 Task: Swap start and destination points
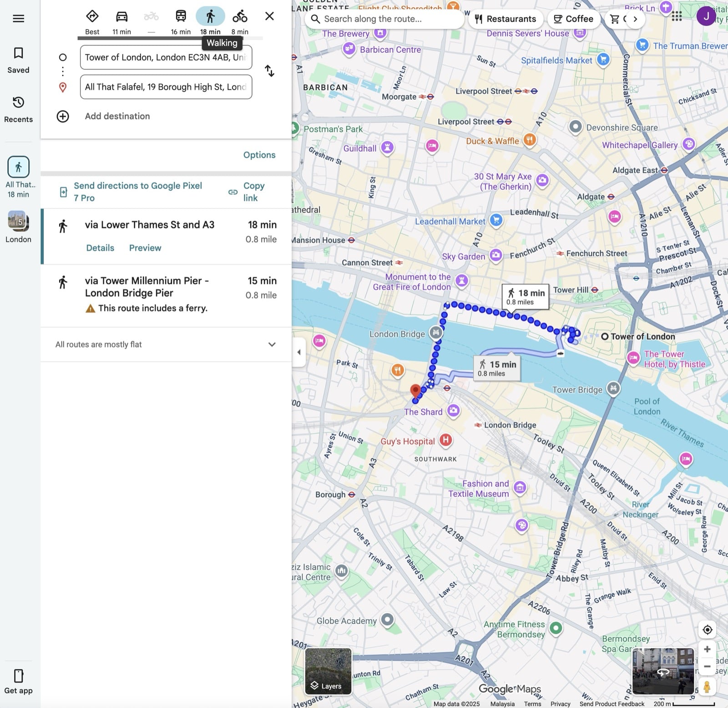(x=269, y=71)
